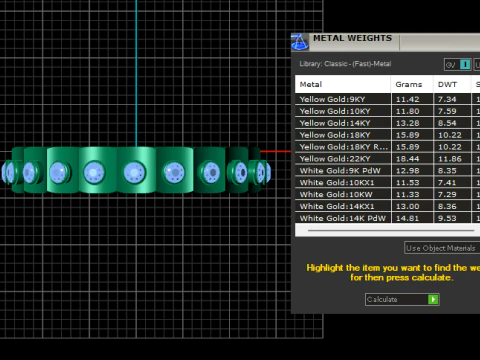Click the center blue gemstone on the ring

[134, 173]
